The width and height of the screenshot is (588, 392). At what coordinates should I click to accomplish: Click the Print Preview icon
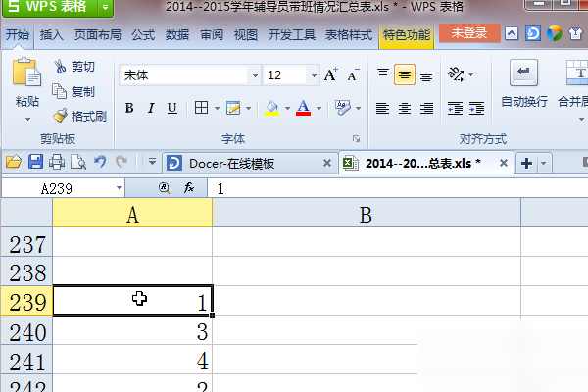[78, 162]
